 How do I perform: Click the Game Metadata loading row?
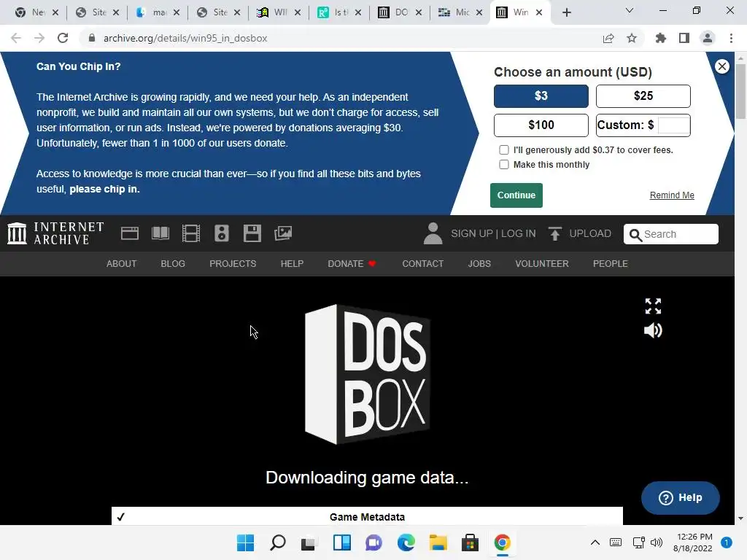367,517
